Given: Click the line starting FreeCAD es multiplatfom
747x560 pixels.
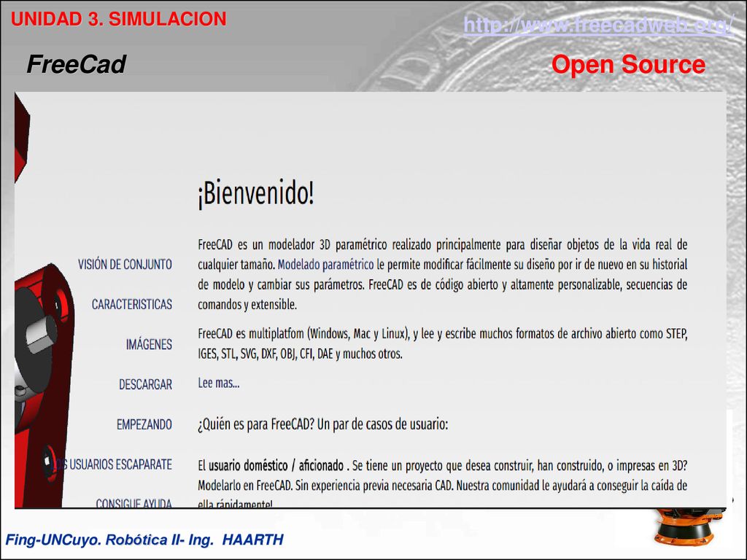Looking at the screenshot, I should click(443, 334).
